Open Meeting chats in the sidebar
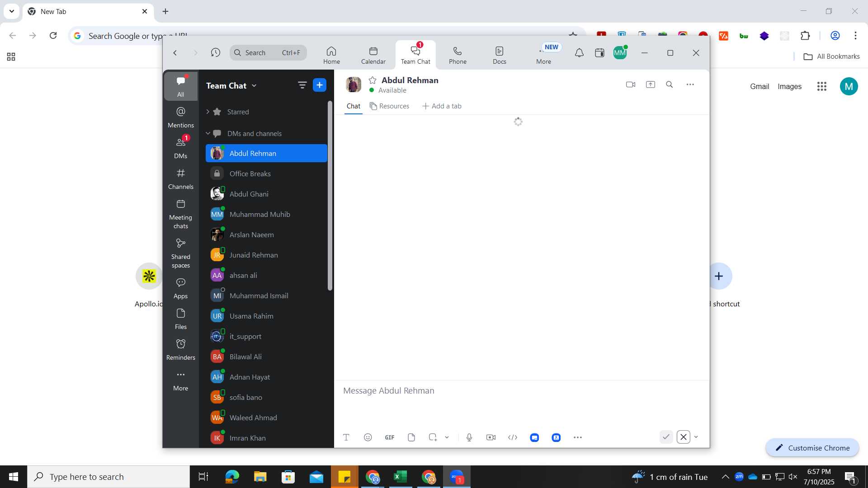This screenshot has width=868, height=488. [180, 214]
